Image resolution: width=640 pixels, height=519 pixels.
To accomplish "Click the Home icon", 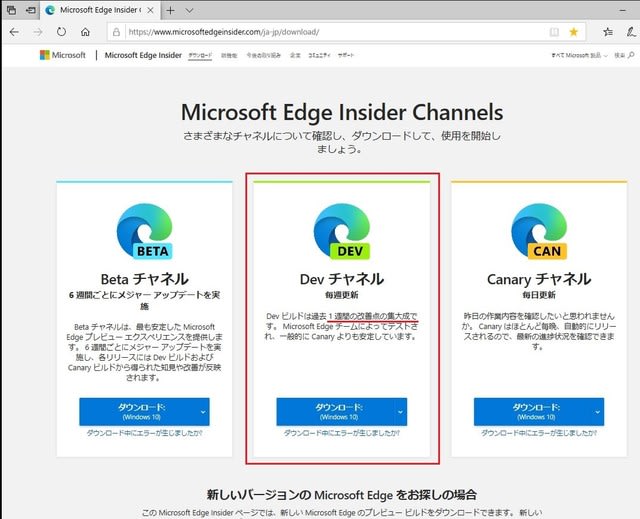I will (x=85, y=32).
